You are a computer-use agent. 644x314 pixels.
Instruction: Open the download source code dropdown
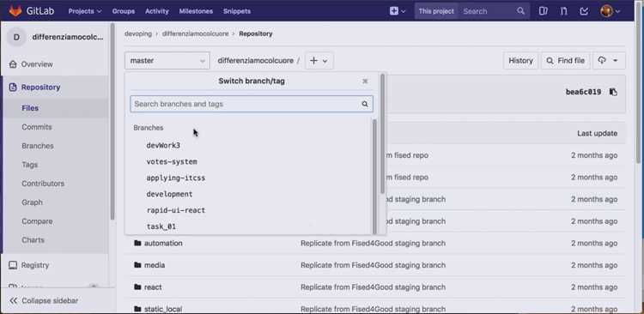coord(608,60)
